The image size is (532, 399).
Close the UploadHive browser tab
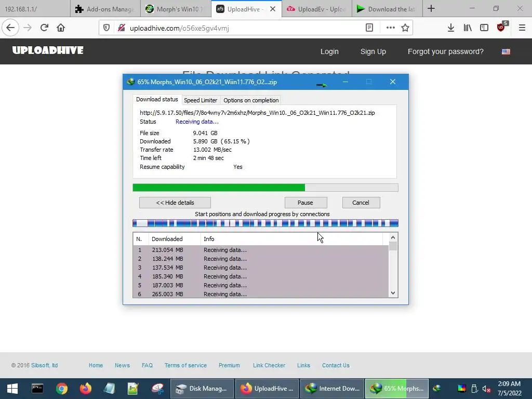(273, 9)
